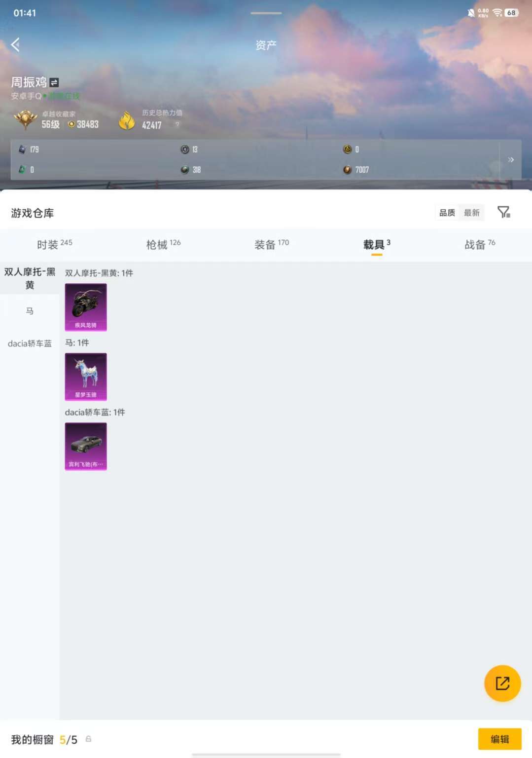
Task: Open the question mark help beside 42417
Action: click(177, 124)
